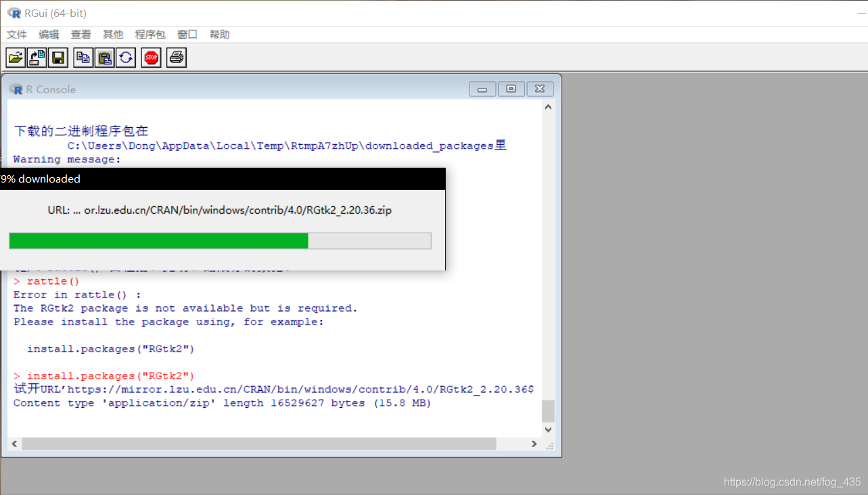868x495 pixels.
Task: Click the 'R Console' window title
Action: point(51,89)
